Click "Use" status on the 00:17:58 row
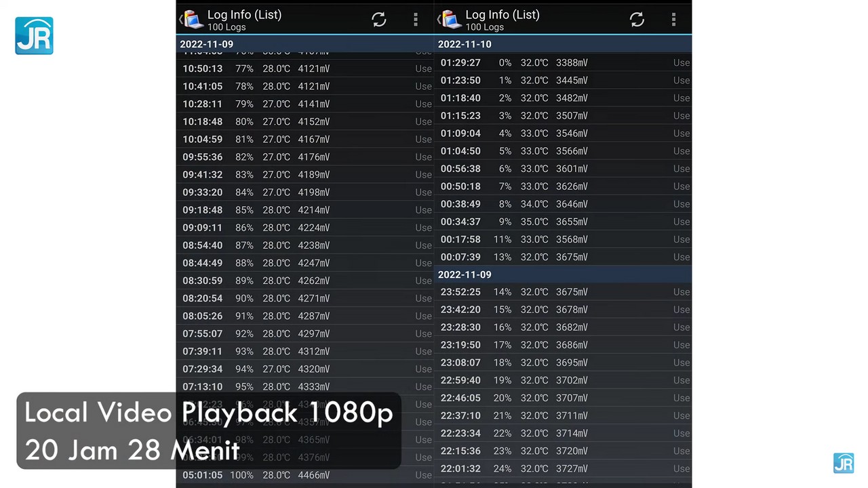Viewport: 868px width, 488px height. coord(681,239)
